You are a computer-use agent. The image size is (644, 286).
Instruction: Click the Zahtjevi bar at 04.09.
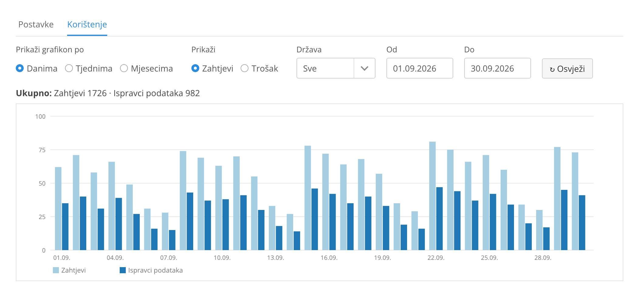[x=112, y=206]
